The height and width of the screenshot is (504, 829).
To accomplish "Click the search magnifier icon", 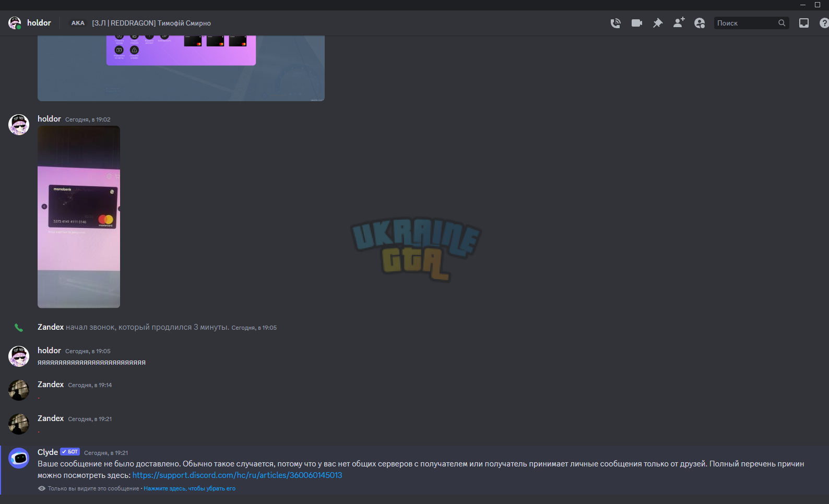I will pyautogui.click(x=782, y=23).
